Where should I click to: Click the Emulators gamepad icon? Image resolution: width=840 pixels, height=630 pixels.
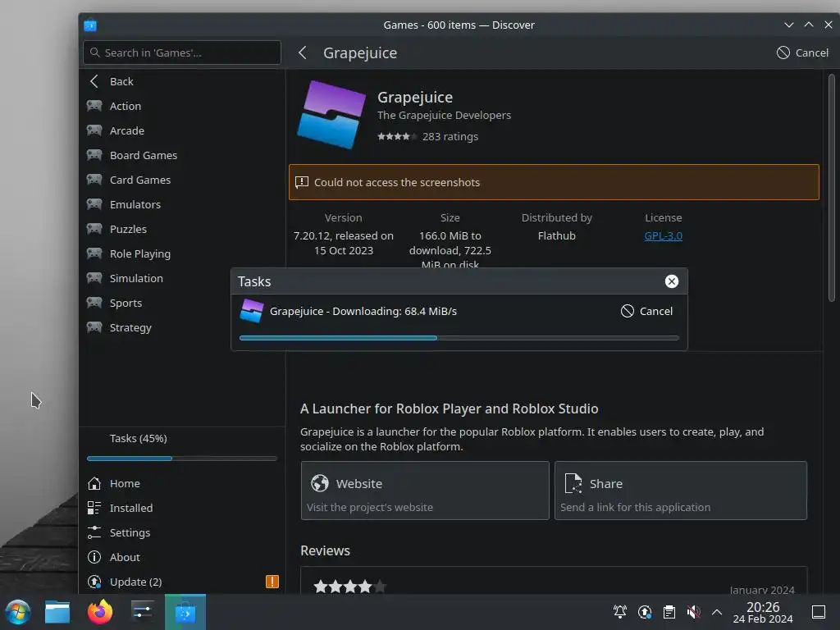coord(94,204)
